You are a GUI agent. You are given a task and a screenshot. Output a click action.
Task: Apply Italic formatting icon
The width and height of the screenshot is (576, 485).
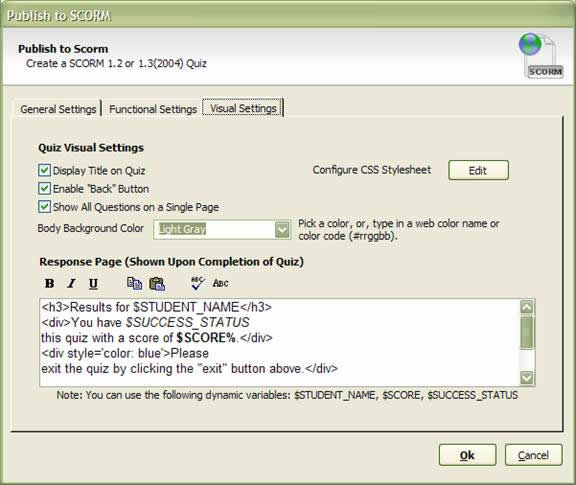click(71, 283)
